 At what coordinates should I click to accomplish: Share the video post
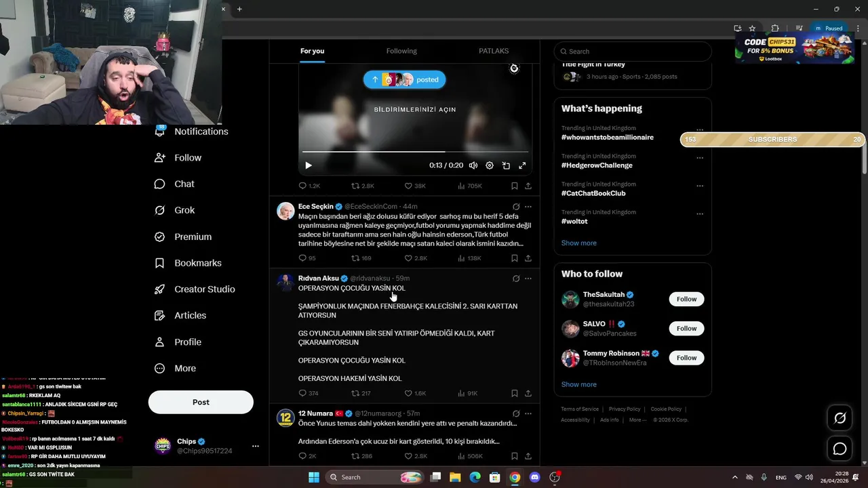(x=528, y=186)
